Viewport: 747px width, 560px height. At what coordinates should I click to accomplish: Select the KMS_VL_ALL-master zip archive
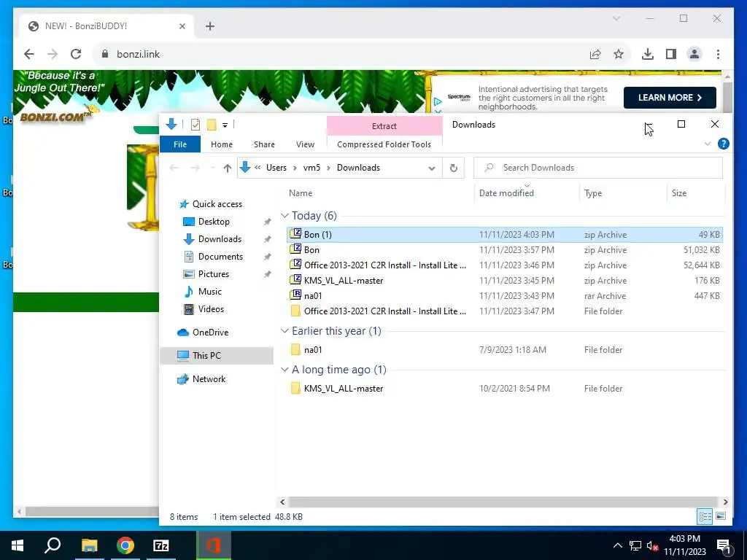[x=505, y=281]
